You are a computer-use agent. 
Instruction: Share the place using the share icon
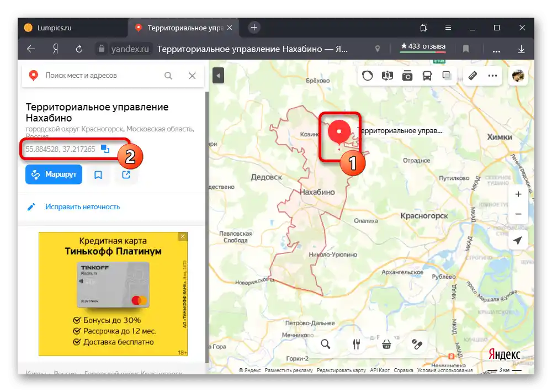[126, 174]
